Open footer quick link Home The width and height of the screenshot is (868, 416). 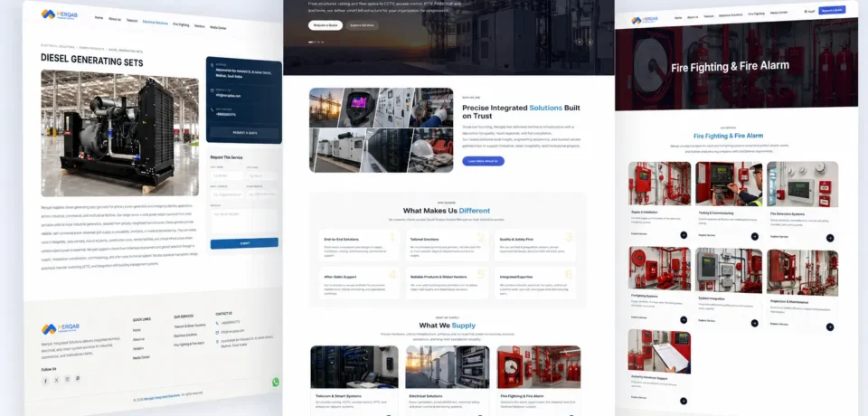[137, 330]
